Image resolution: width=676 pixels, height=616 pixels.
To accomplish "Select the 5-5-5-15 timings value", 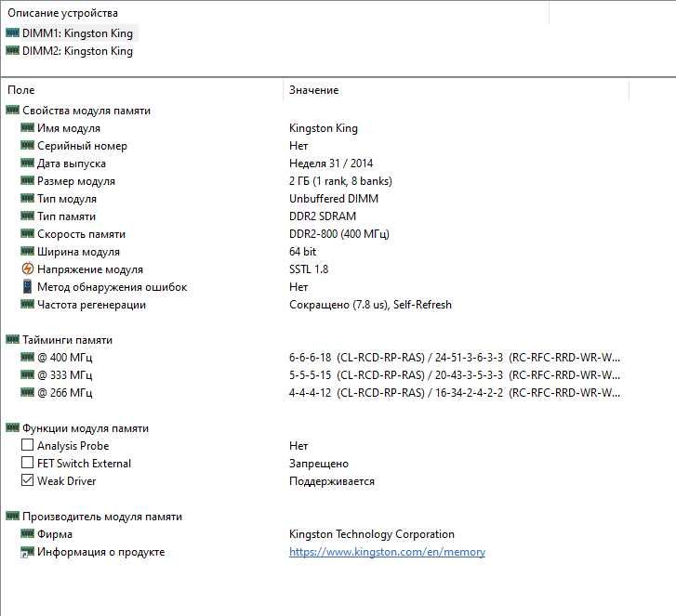I will 455,375.
